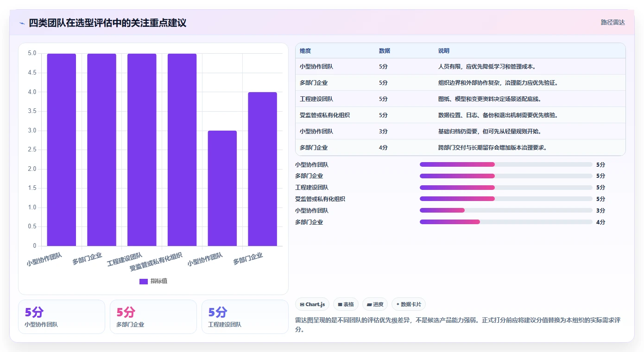644x352 pixels.
Task: Click the Chart.js chip
Action: (312, 304)
